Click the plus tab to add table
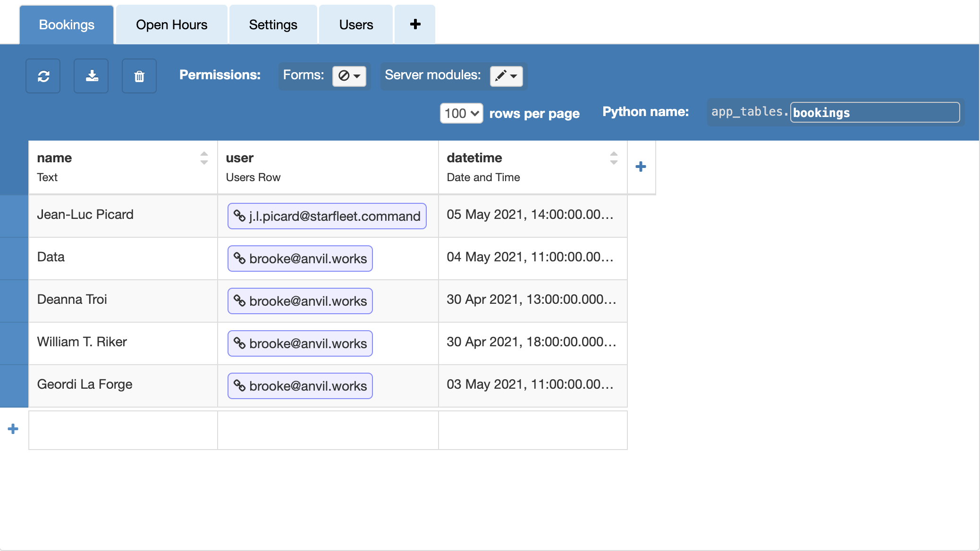The height and width of the screenshot is (551, 980). 415,25
